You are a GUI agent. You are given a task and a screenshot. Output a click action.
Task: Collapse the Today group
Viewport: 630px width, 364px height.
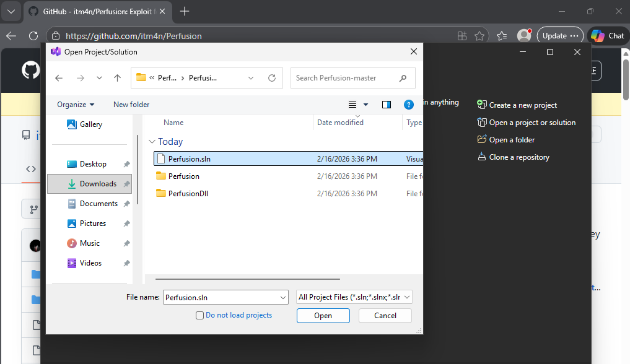tap(152, 142)
